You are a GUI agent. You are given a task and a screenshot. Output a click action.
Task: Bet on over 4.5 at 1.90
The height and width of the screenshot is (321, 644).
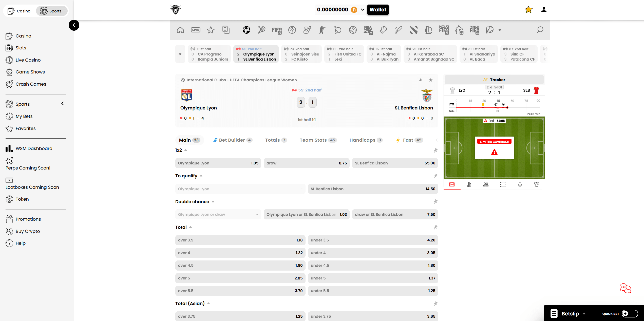point(240,266)
